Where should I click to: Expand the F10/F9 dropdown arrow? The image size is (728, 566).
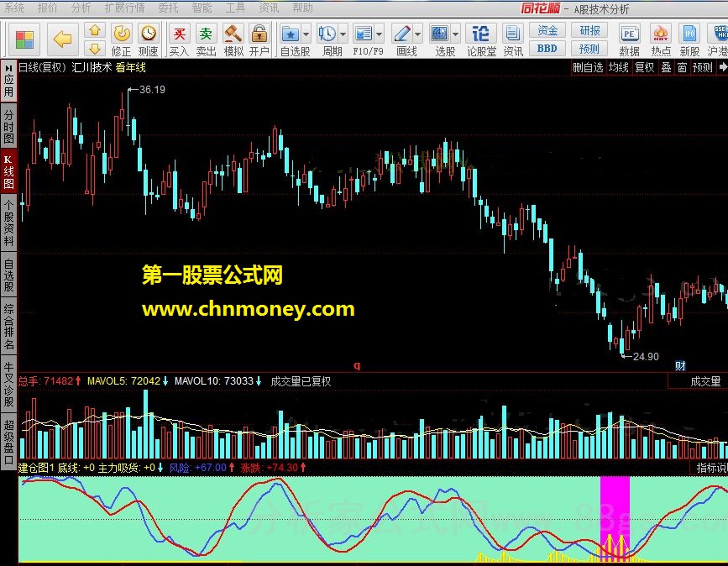pyautogui.click(x=380, y=34)
